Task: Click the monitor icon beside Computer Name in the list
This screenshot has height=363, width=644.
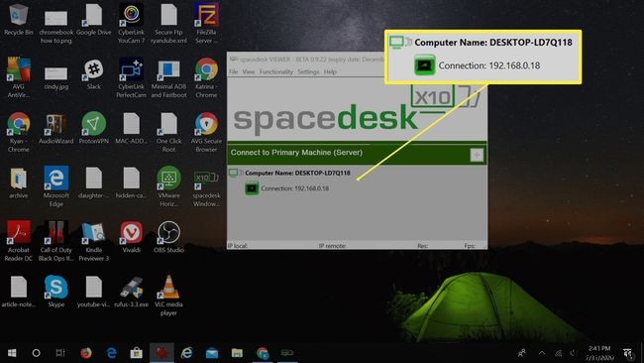Action: (236, 173)
